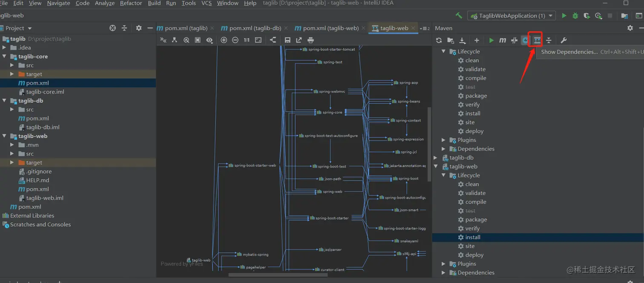Image resolution: width=644 pixels, height=283 pixels.
Task: Click the green Build hammer icon
Action: 459,16
